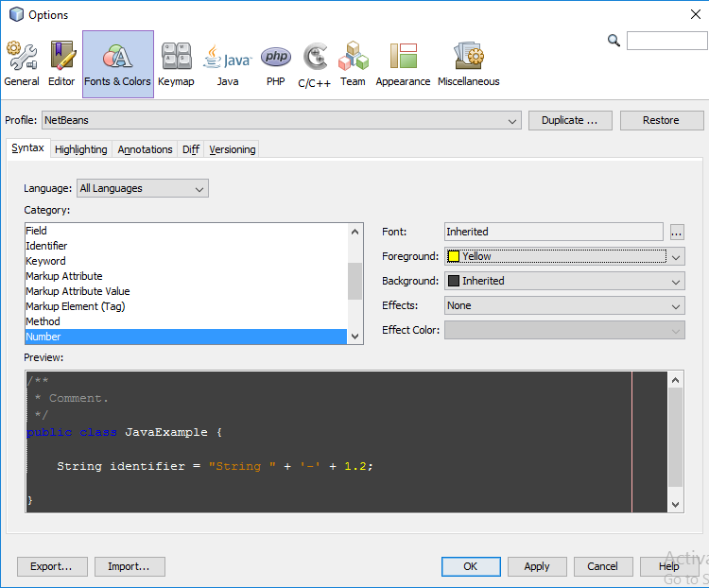Screen dimensions: 709x588
Task: Click the Help button
Action: (668, 567)
